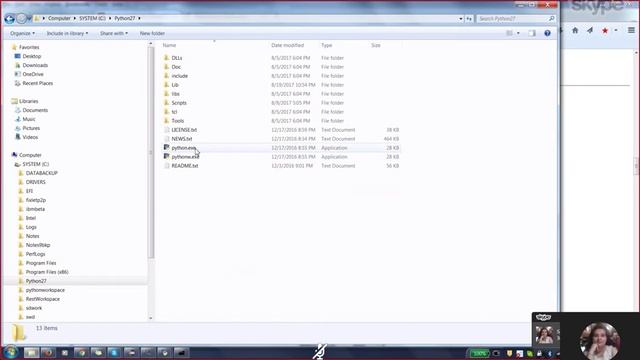Sort by the Size column header
Image resolution: width=640 pixels, height=360 pixels.
pyautogui.click(x=376, y=45)
